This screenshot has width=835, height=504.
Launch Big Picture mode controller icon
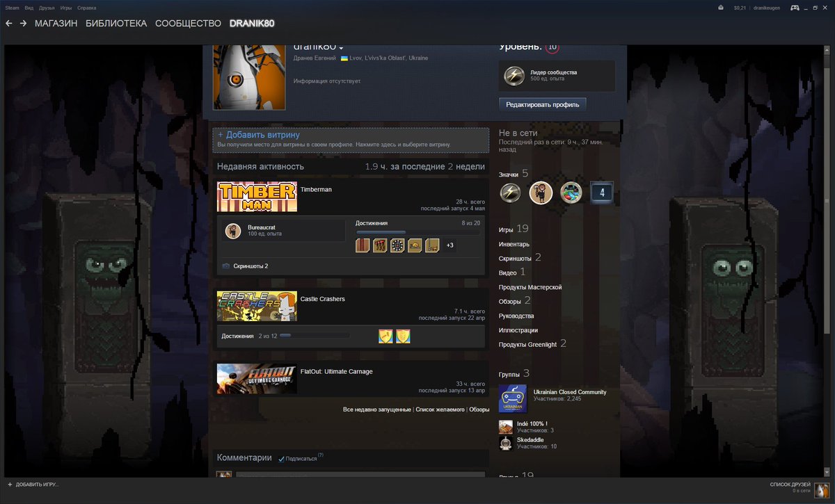coord(794,8)
